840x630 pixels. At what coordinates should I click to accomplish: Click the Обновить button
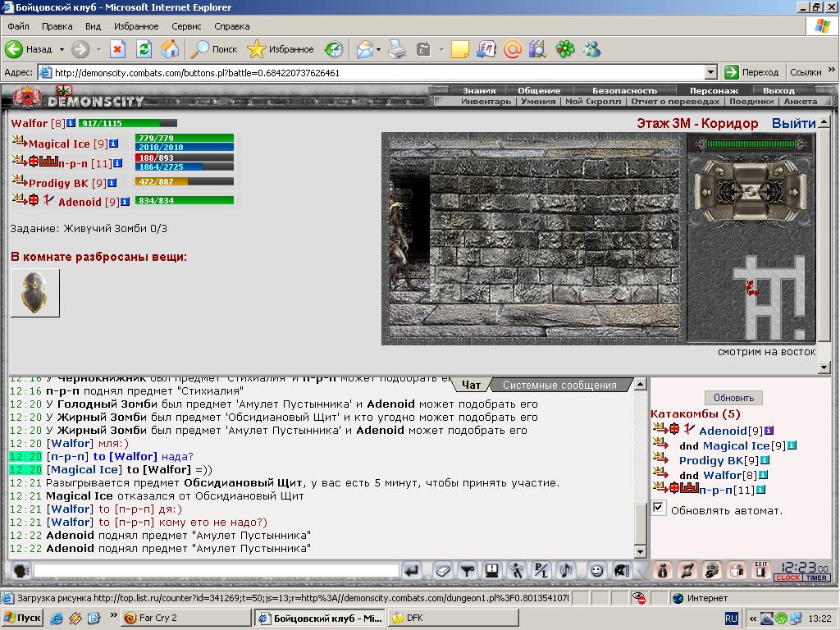tap(734, 398)
